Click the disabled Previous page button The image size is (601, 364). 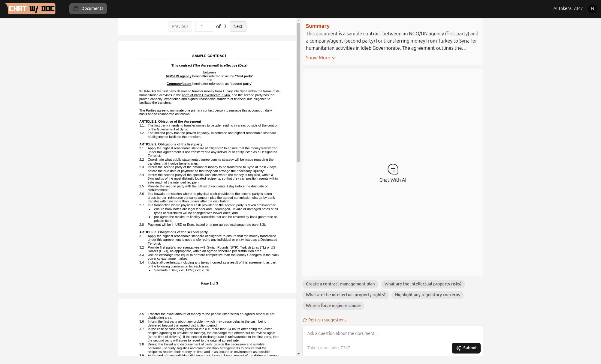tap(180, 26)
